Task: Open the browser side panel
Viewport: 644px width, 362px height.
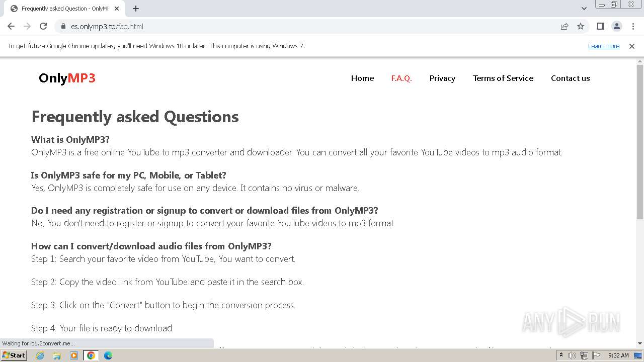Action: pos(600,26)
